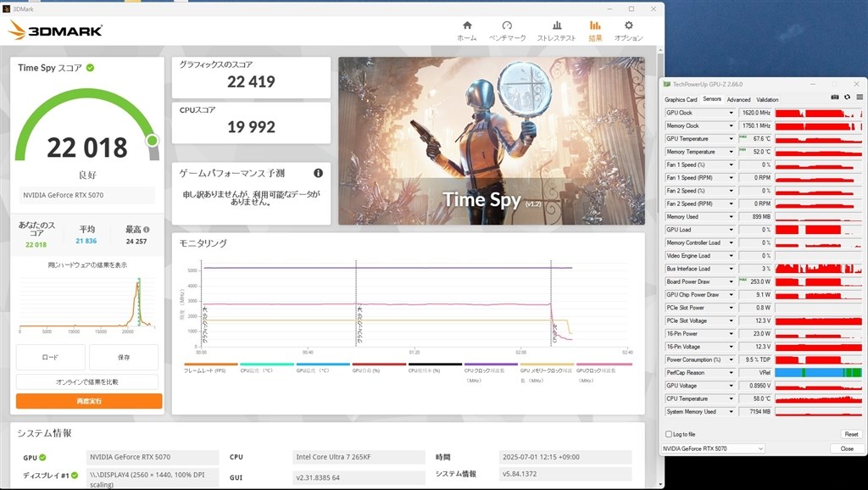
Task: Click the score distribution histogram chart
Action: click(86, 303)
